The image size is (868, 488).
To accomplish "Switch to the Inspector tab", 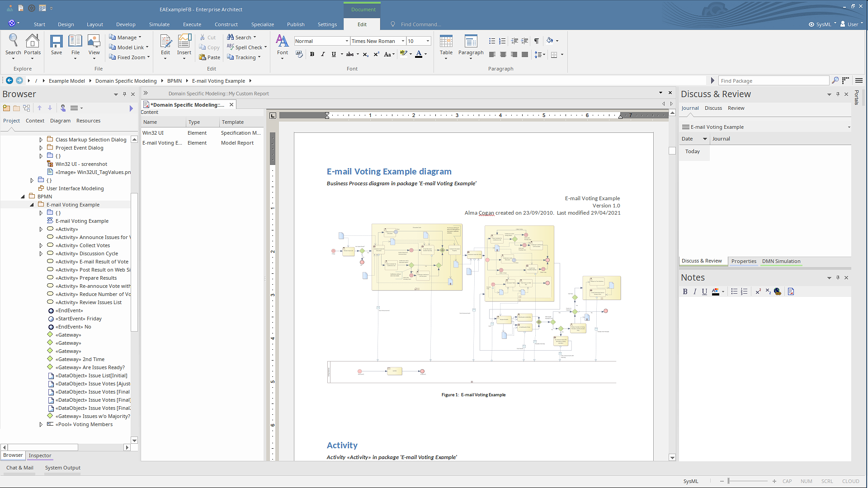I will [x=40, y=455].
